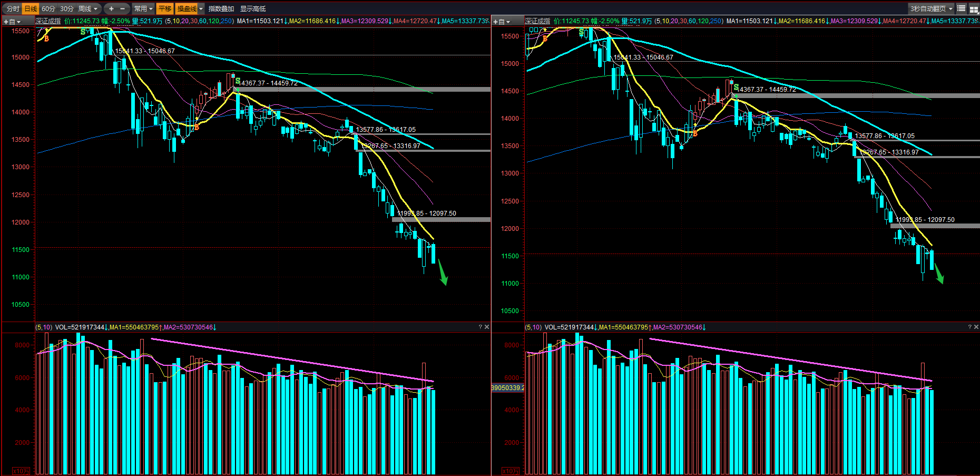
Task: Switch to the 60分 period tab
Action: point(48,8)
